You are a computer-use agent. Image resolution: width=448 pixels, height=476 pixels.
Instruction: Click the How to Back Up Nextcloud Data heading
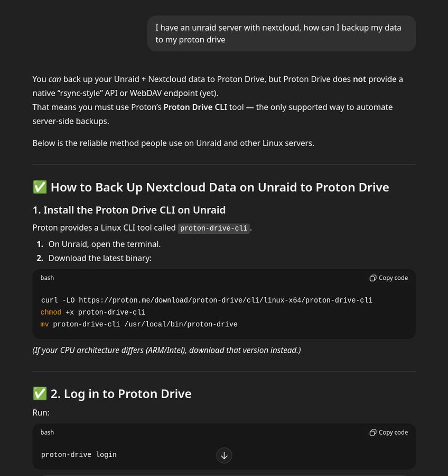[220, 187]
